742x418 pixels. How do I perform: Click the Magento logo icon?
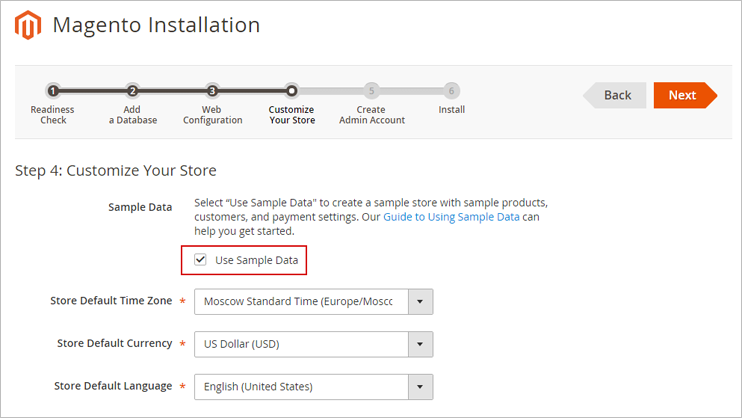(x=28, y=25)
